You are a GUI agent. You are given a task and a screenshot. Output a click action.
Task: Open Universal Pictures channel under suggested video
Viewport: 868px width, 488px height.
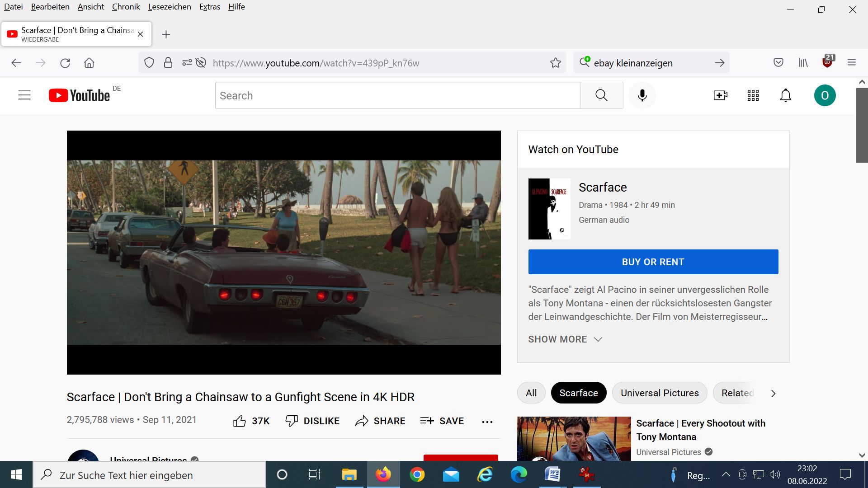[669, 452]
